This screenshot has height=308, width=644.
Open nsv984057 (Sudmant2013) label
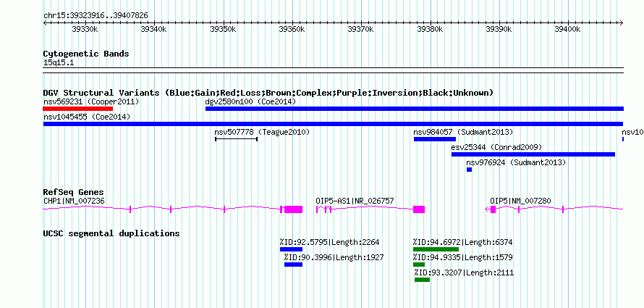[463, 132]
